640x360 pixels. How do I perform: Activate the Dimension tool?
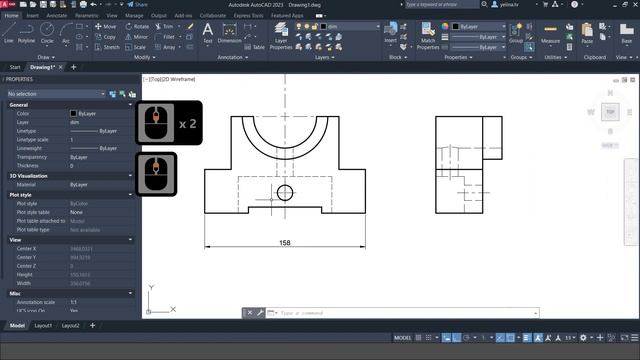coord(229,33)
